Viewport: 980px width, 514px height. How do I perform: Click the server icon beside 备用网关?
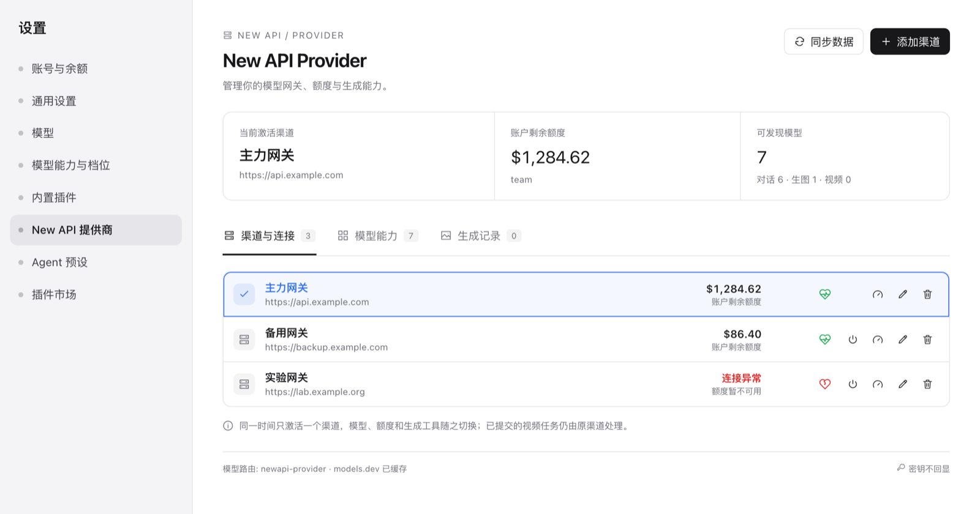click(x=244, y=340)
